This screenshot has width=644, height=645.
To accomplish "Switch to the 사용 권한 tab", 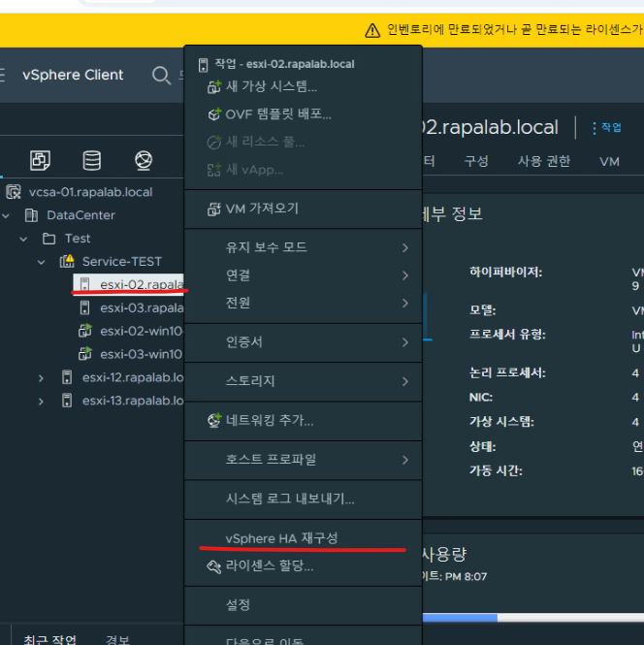I will 544,161.
